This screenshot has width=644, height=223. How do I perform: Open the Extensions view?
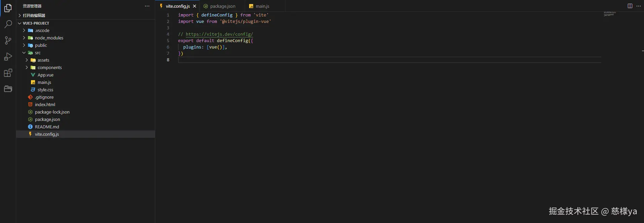click(8, 73)
